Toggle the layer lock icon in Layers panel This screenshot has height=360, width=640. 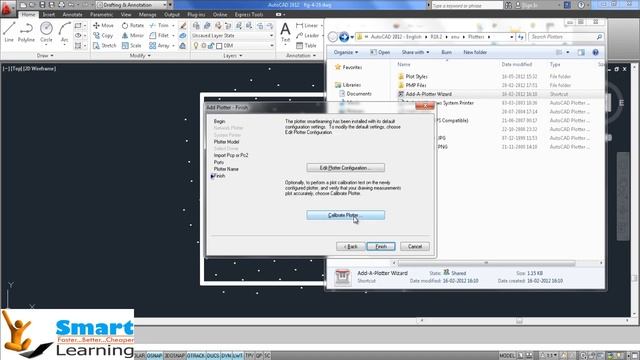point(211,46)
